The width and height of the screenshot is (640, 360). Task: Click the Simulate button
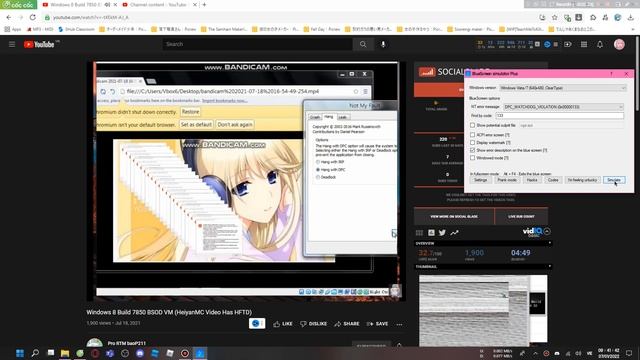click(614, 180)
